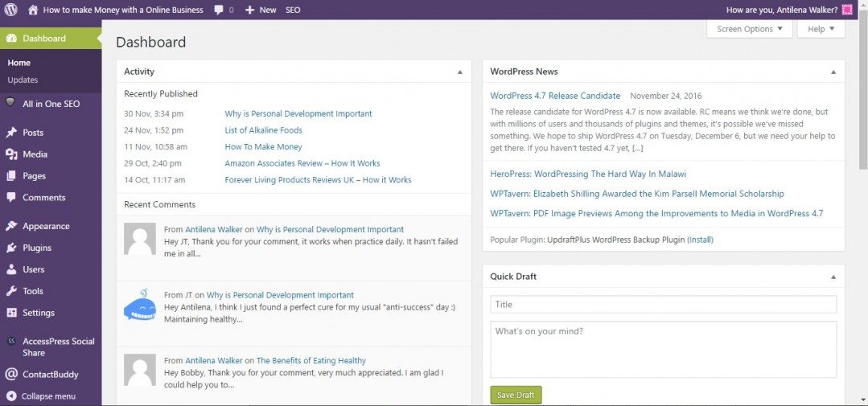This screenshot has width=868, height=406.
Task: Open the Dashboard menu item
Action: coord(51,38)
